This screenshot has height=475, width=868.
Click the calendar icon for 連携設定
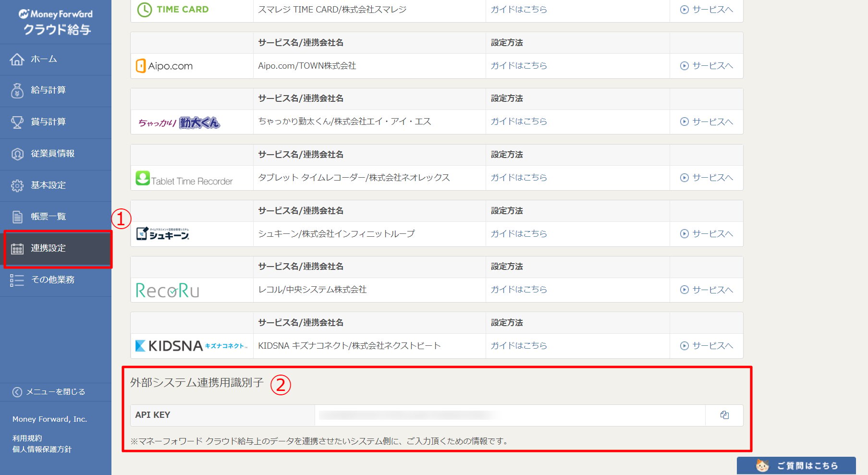click(x=17, y=249)
